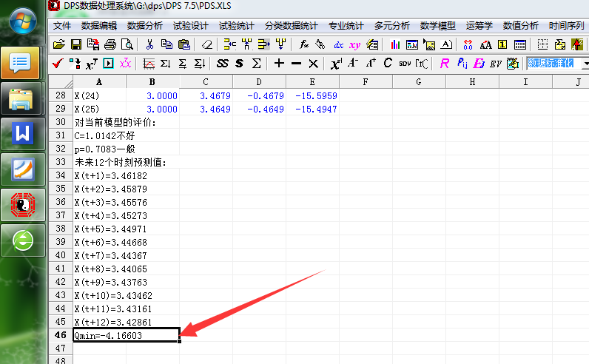The image size is (589, 364).
Task: Open the 分类数据统计 menu
Action: [291, 26]
